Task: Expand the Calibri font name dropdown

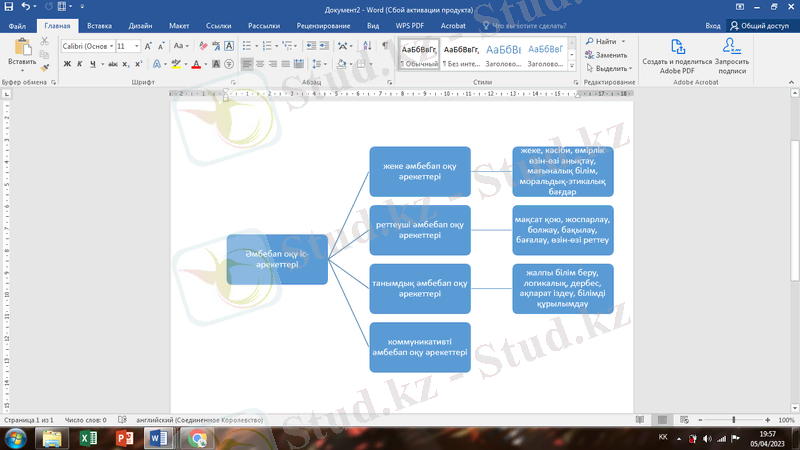Action: coord(109,46)
